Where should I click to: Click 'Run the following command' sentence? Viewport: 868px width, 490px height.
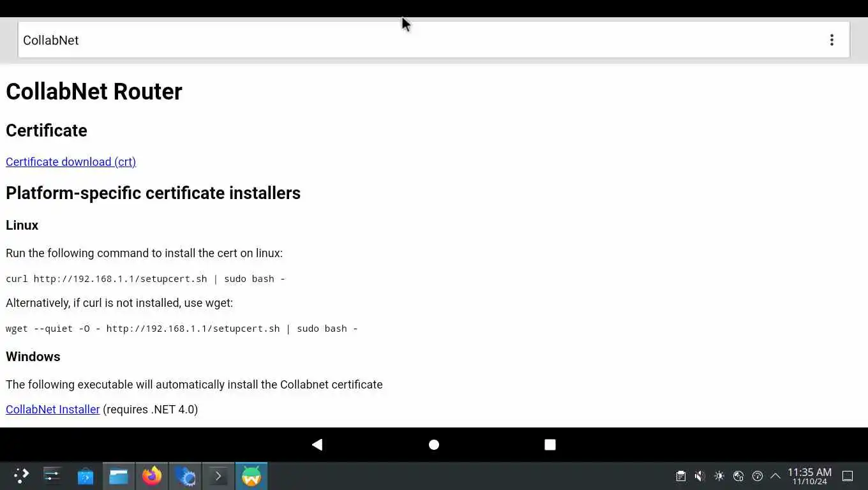[x=144, y=253]
